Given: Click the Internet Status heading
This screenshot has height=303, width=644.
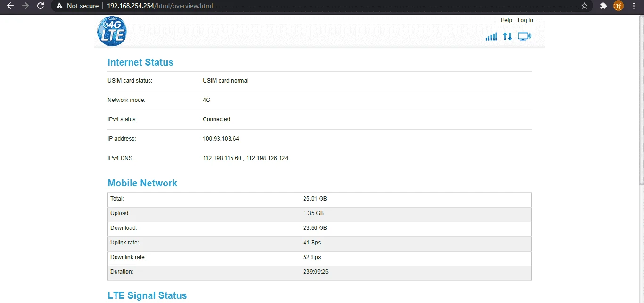Looking at the screenshot, I should (x=140, y=62).
